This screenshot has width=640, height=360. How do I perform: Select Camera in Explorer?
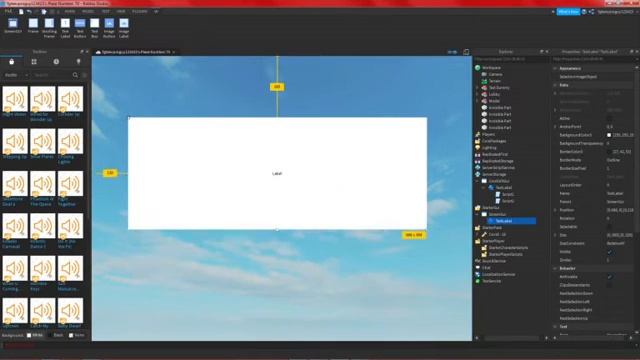coord(495,74)
